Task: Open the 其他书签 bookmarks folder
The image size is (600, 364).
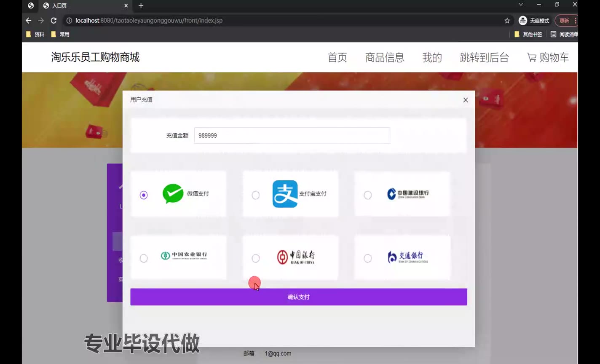Action: [x=528, y=35]
